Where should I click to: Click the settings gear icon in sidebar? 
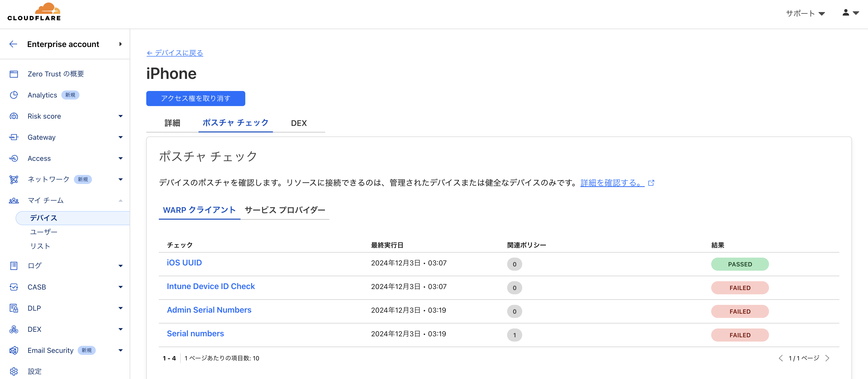14,371
